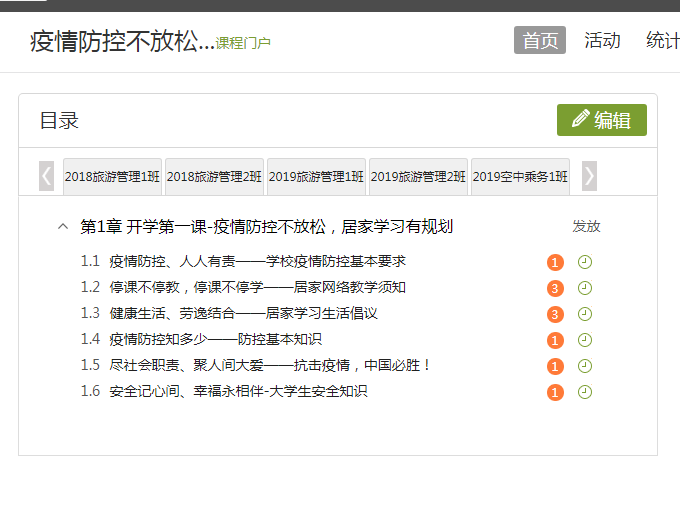Image resolution: width=680 pixels, height=506 pixels.
Task: Open the 2019空中乘务1班 tab
Action: pyautogui.click(x=520, y=176)
